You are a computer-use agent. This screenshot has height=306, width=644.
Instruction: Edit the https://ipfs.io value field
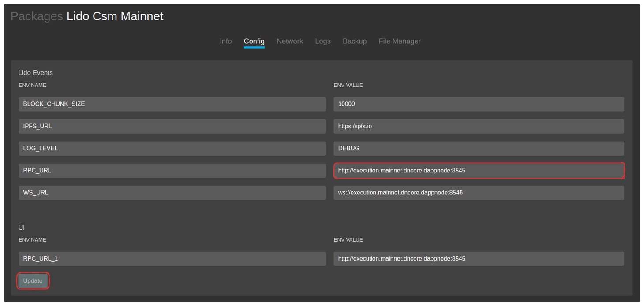click(479, 126)
